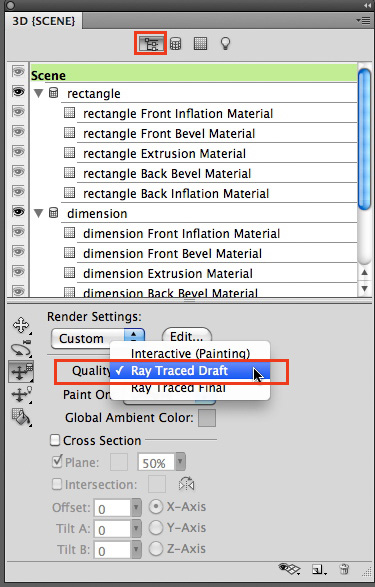Select the 3D material drop bucket tool
Viewport: 375px width, 587px height.
(x=21, y=417)
